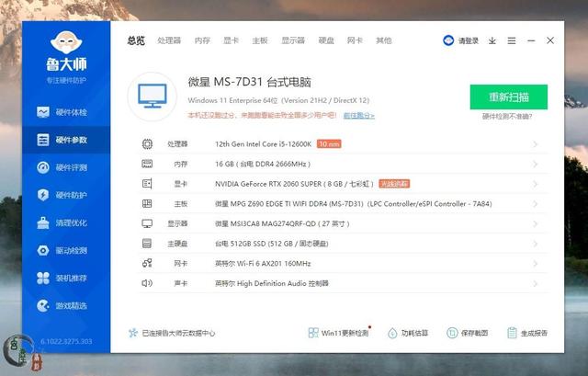Click the 鲁大师 mascot logo
The image size is (588, 376).
pos(66,42)
